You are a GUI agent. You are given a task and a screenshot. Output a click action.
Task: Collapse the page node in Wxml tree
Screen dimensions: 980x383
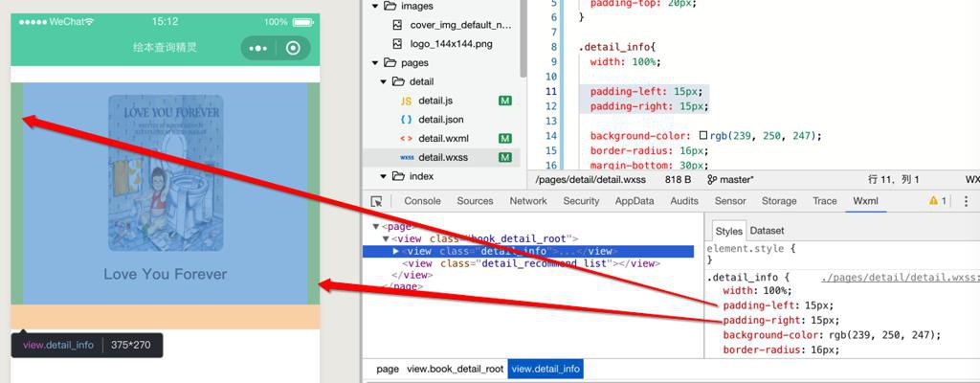pos(375,227)
